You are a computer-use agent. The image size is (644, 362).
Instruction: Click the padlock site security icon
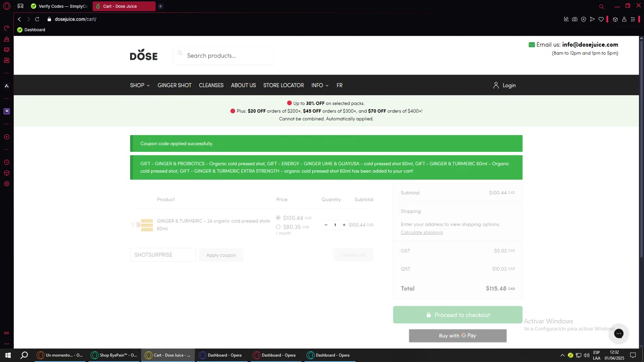tap(49, 19)
